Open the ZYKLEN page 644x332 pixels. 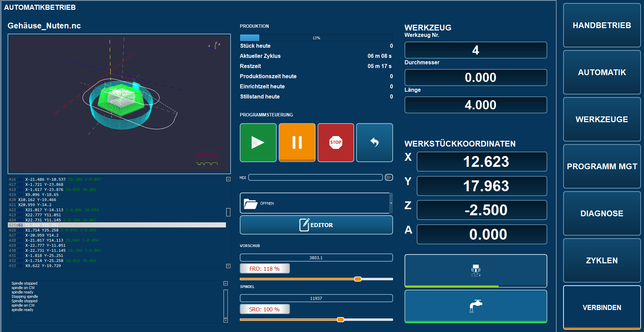coord(602,261)
